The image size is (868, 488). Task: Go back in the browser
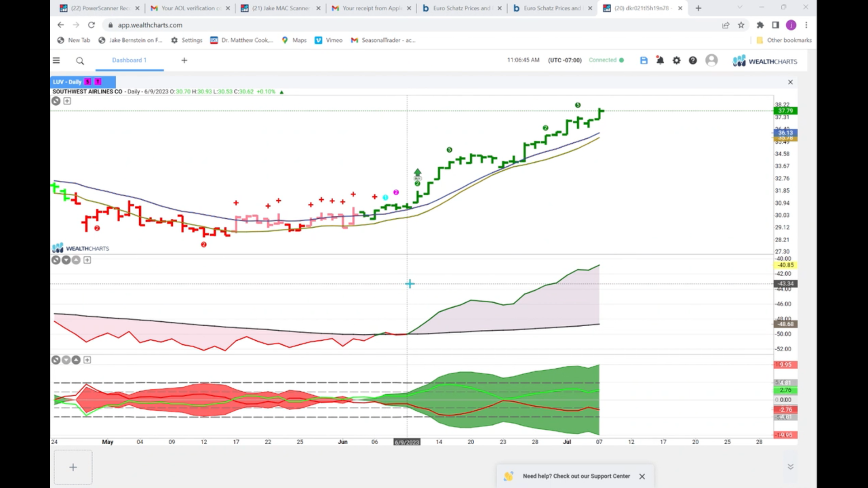tap(61, 25)
